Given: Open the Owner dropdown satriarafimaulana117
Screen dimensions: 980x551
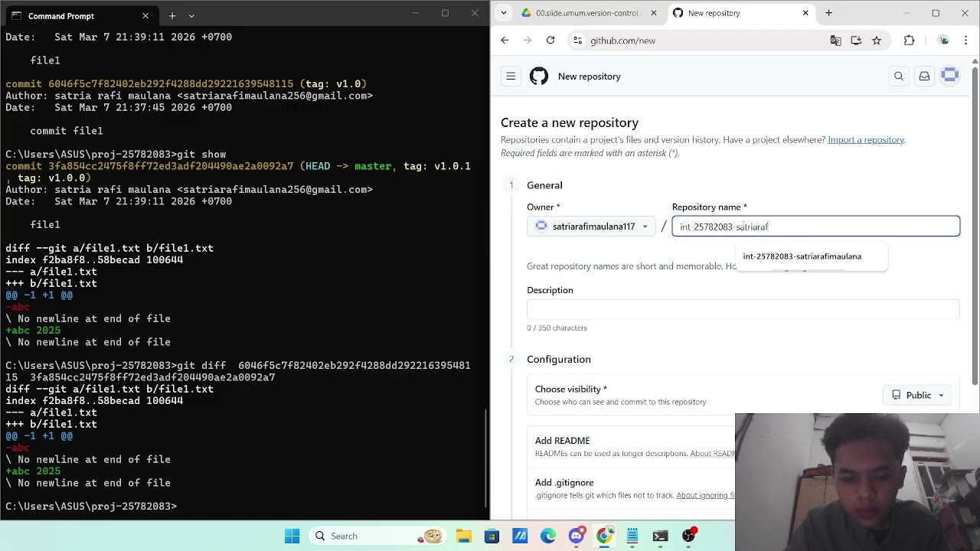Looking at the screenshot, I should tap(592, 227).
